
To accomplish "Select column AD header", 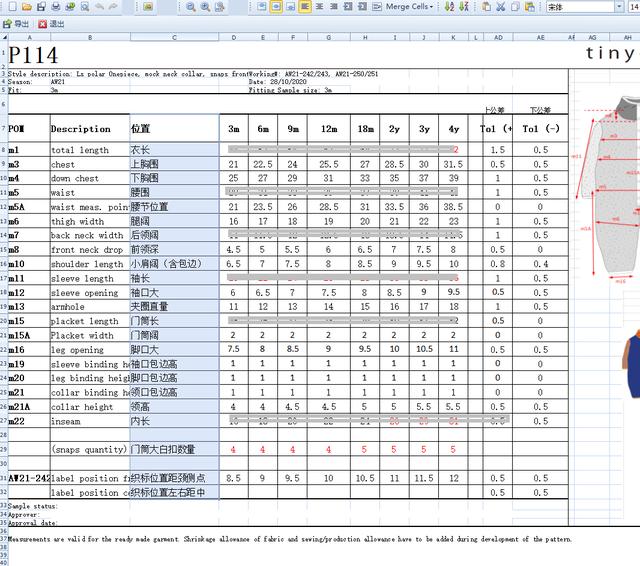I will 498,38.
